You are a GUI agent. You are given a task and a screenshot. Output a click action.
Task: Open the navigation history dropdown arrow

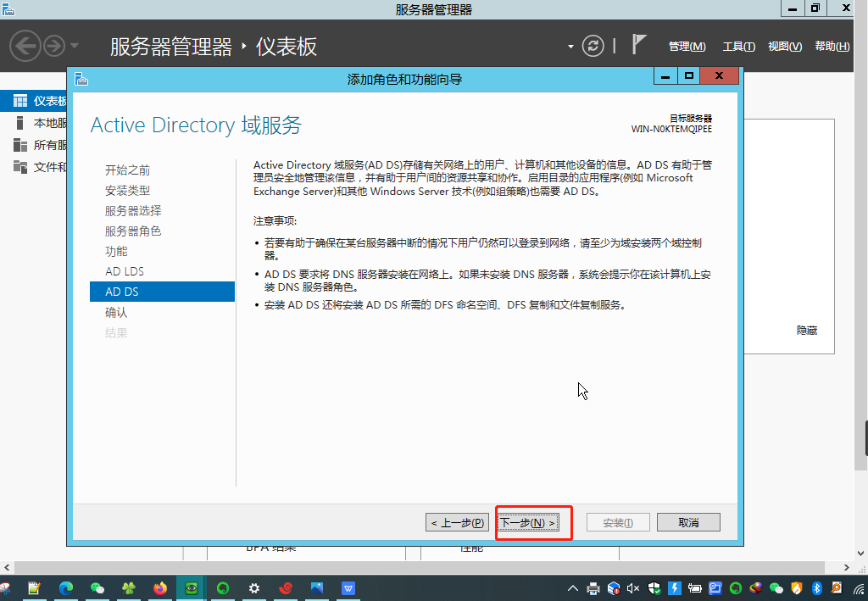(75, 46)
